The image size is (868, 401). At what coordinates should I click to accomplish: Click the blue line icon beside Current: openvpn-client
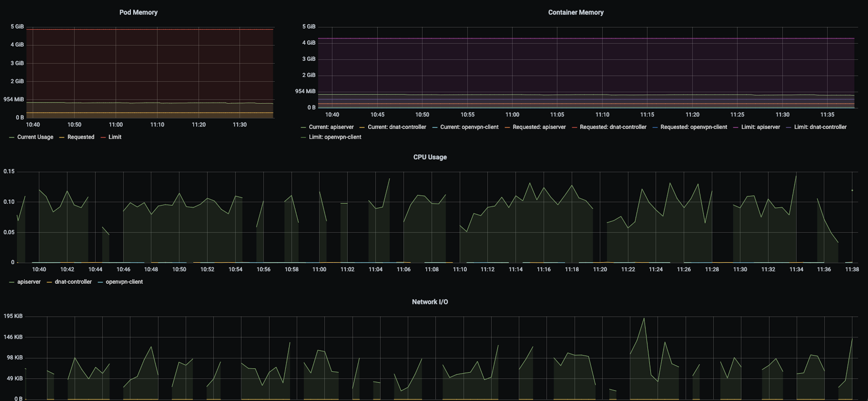(435, 127)
